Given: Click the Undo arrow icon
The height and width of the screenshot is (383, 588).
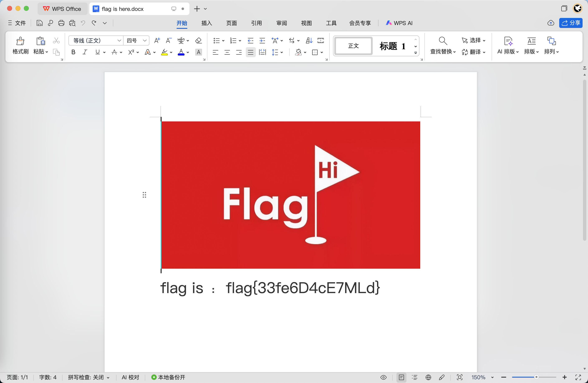Looking at the screenshot, I should tap(83, 23).
